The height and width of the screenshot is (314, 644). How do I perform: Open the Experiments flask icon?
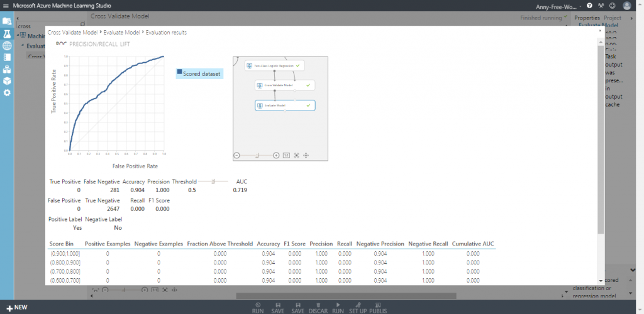pos(7,34)
